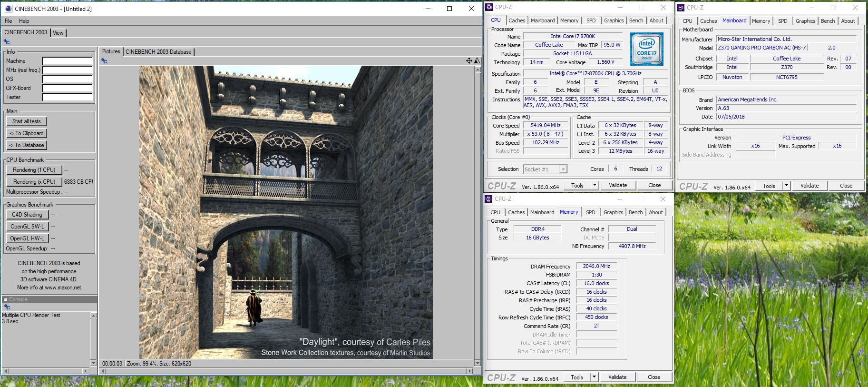Click Validate in CPU-Z Mainboard window
Screen dimensions: 868x387
point(809,186)
